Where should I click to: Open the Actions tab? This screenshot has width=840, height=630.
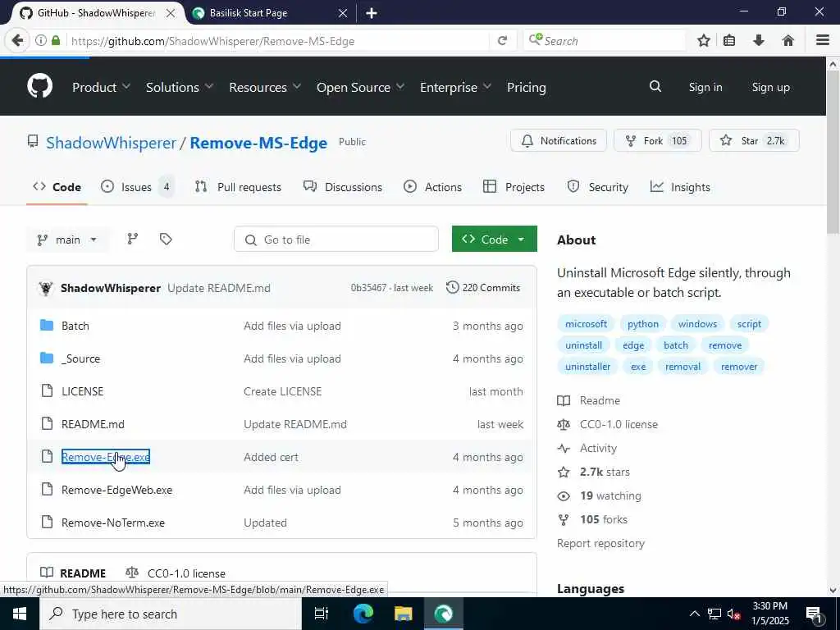(432, 187)
